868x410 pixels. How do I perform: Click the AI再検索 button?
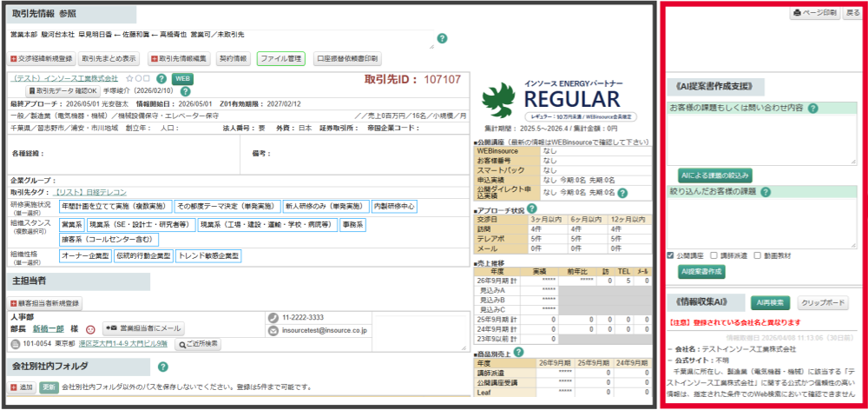tap(769, 302)
